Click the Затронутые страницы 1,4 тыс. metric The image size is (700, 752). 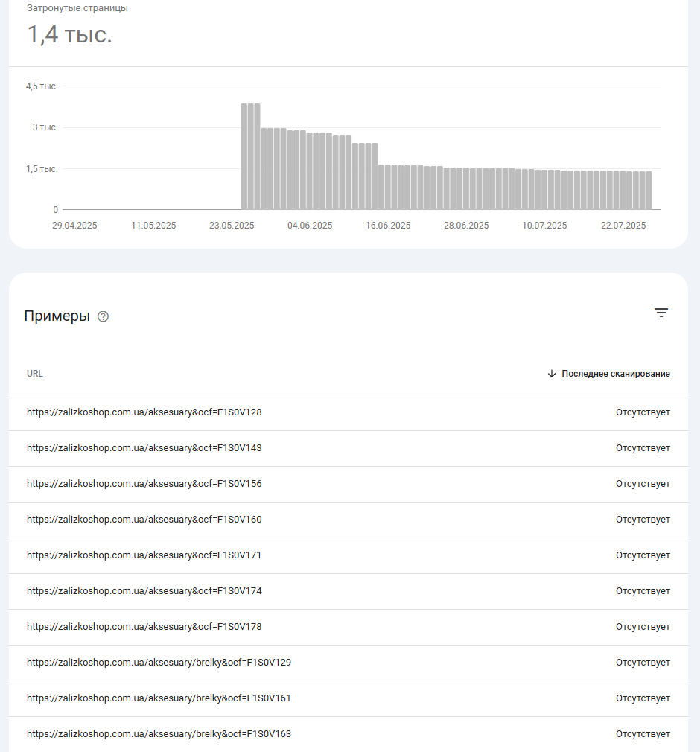77,25
